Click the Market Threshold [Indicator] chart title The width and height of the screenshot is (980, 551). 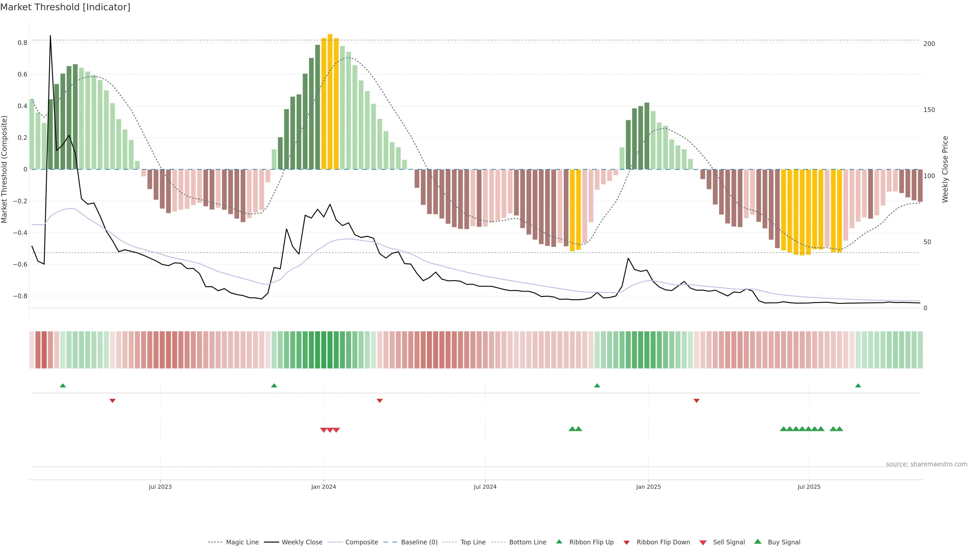[x=65, y=7]
